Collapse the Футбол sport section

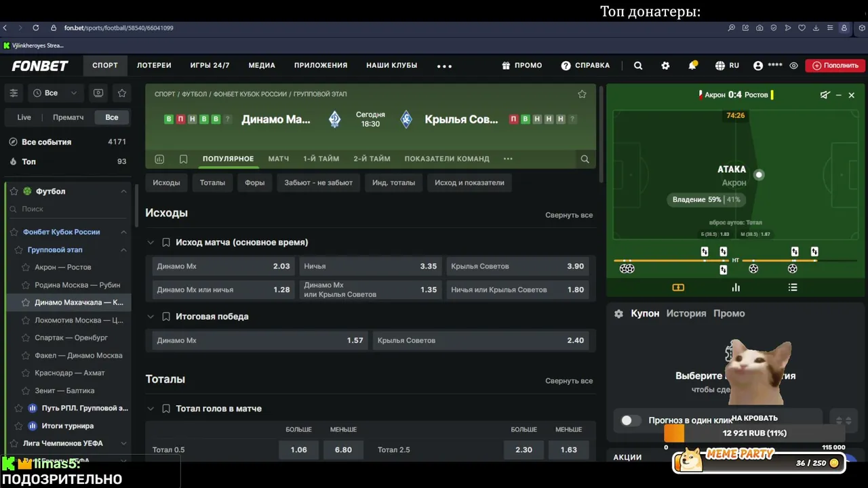pyautogui.click(x=123, y=191)
